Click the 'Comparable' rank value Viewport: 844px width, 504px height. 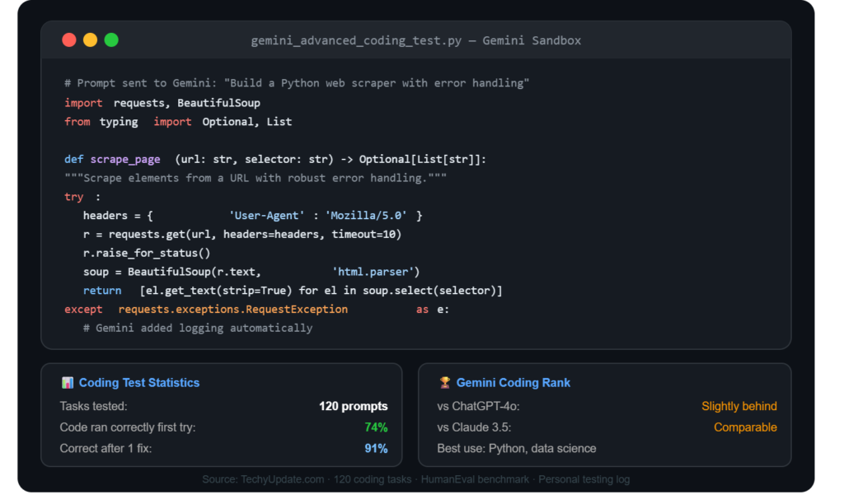coord(745,427)
